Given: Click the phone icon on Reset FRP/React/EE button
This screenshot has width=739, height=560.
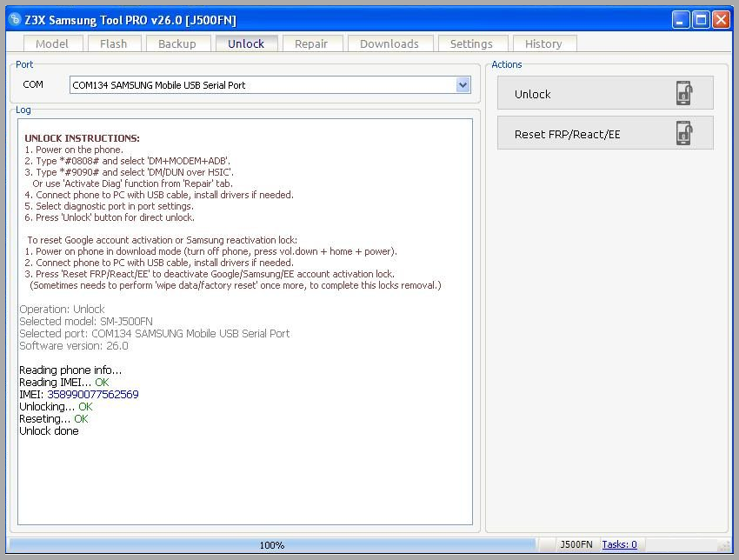Looking at the screenshot, I should [684, 133].
